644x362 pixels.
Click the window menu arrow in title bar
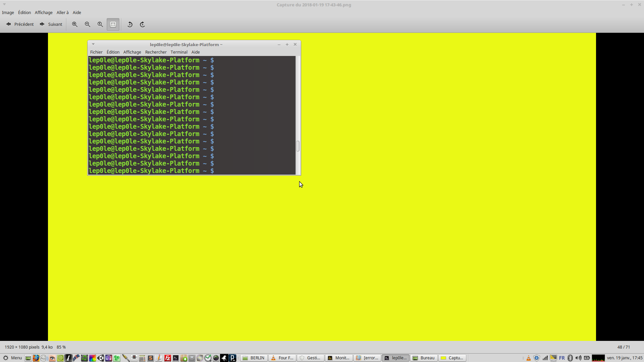4,4
